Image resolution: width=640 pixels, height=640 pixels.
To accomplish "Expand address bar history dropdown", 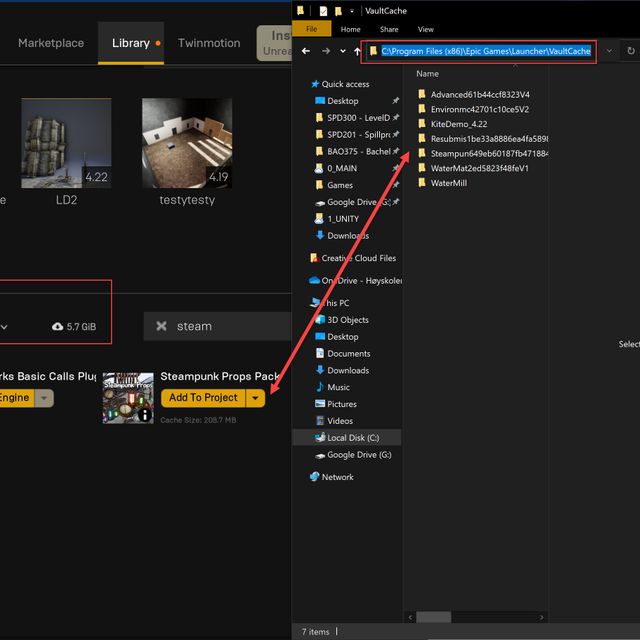I will pos(609,51).
